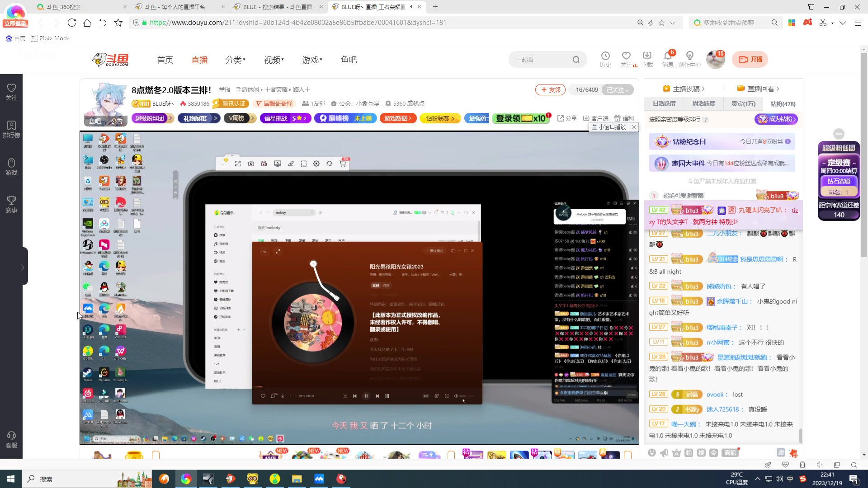The height and width of the screenshot is (488, 868).
Task: Expand the 已关注 follow dropdown
Action: (x=618, y=90)
